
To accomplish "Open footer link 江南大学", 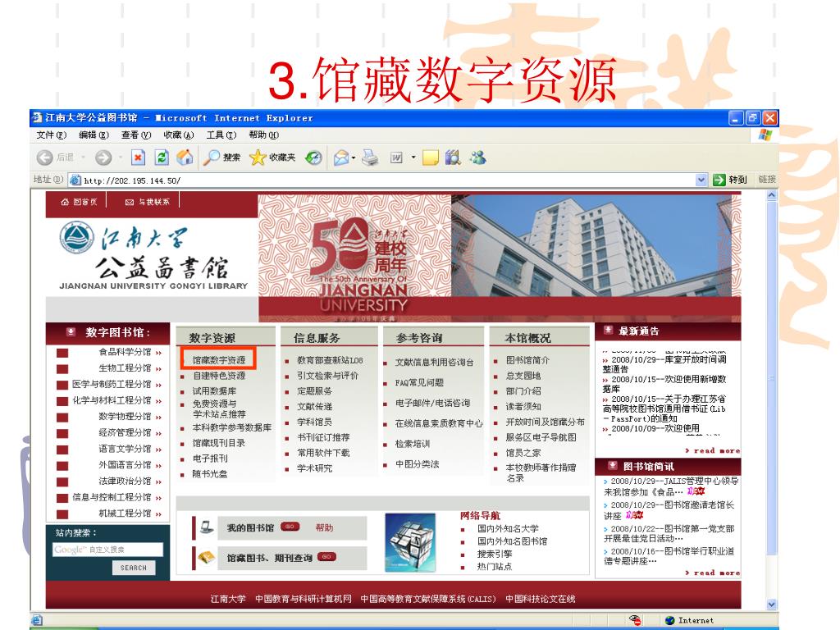I will [x=228, y=599].
